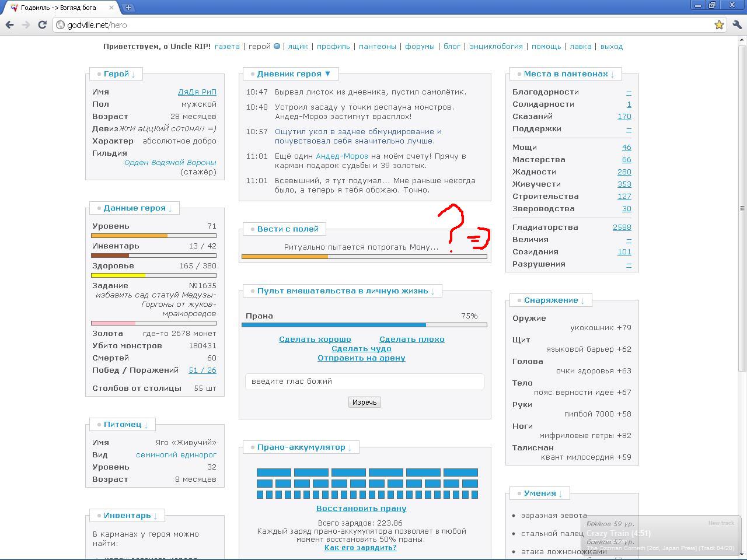
Task: Open the 'форумы' menu link
Action: click(420, 47)
